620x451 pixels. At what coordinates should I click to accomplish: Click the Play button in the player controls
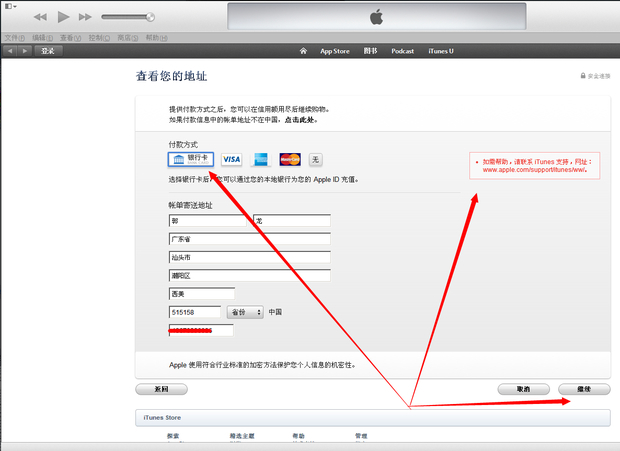pos(63,17)
